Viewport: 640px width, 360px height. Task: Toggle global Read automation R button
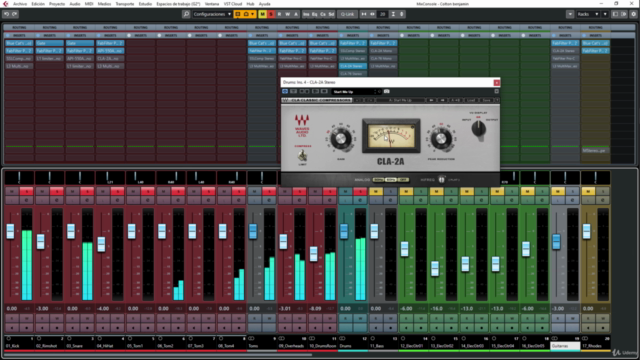coord(279,14)
